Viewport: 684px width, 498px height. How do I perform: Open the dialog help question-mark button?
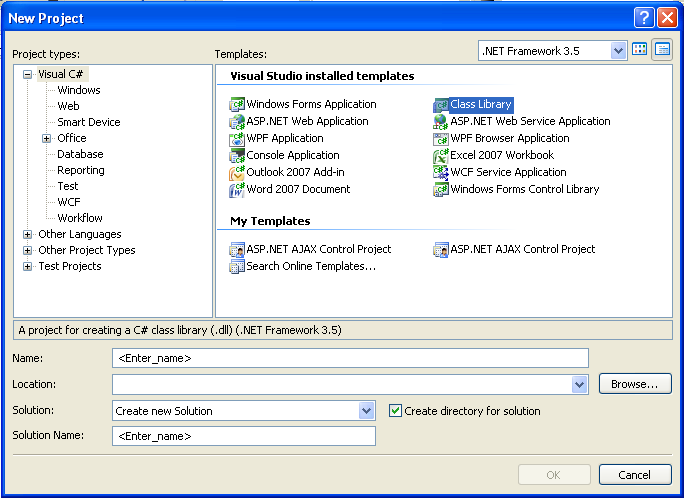click(644, 18)
